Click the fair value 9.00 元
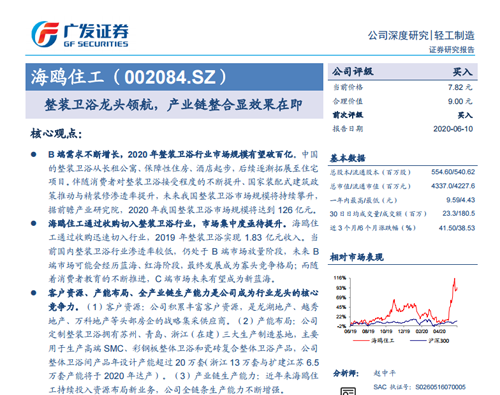Screen dimensions: 500x395 [x=460, y=101]
